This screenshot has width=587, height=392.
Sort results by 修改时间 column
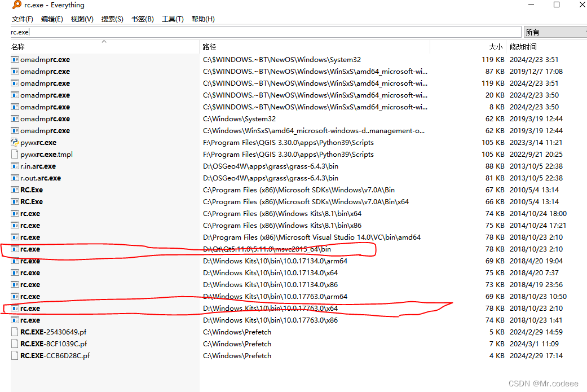coord(523,47)
